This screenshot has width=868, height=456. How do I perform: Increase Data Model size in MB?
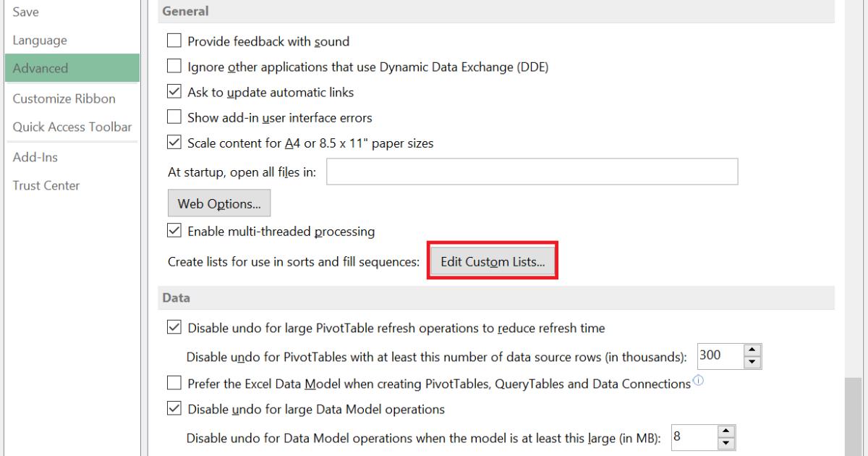726,431
